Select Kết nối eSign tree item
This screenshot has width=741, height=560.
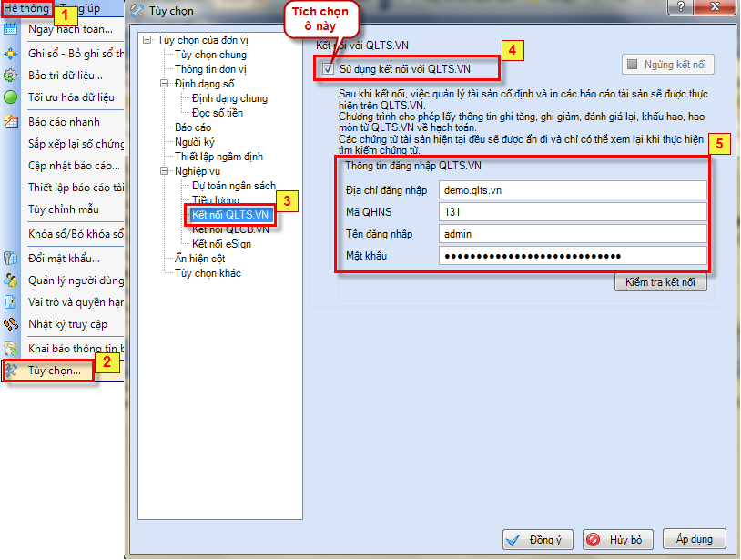(221, 244)
